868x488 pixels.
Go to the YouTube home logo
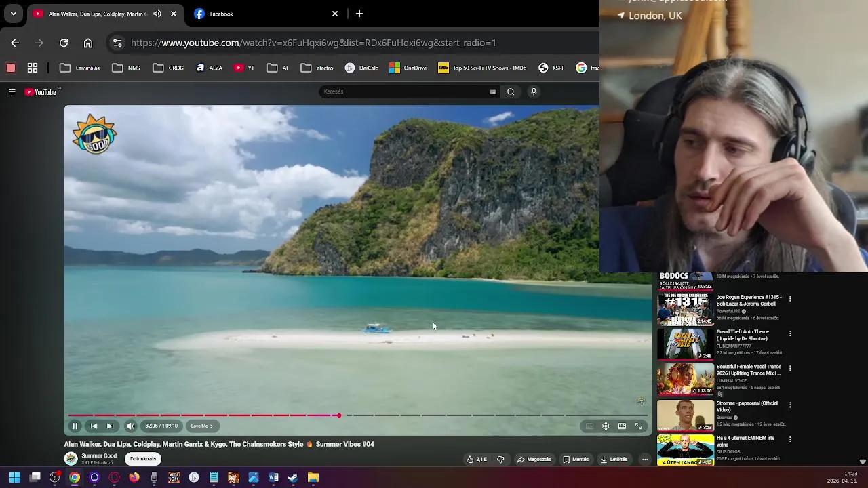41,92
